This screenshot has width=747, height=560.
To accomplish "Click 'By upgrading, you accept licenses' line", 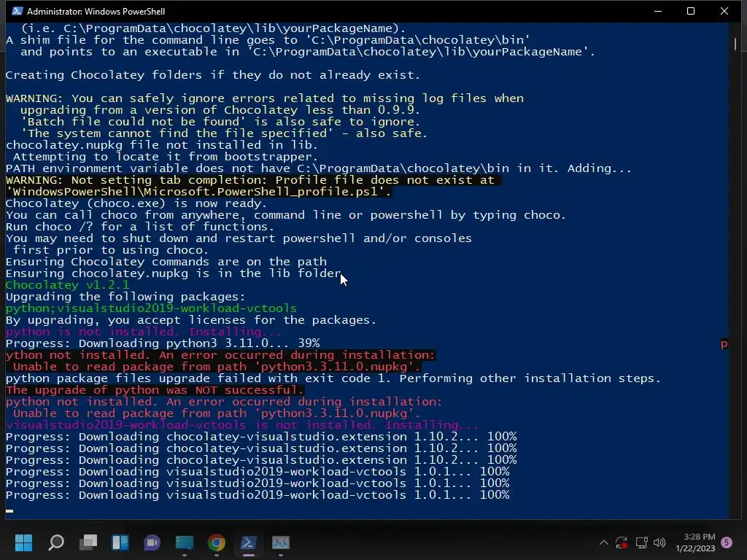I will coord(191,320).
